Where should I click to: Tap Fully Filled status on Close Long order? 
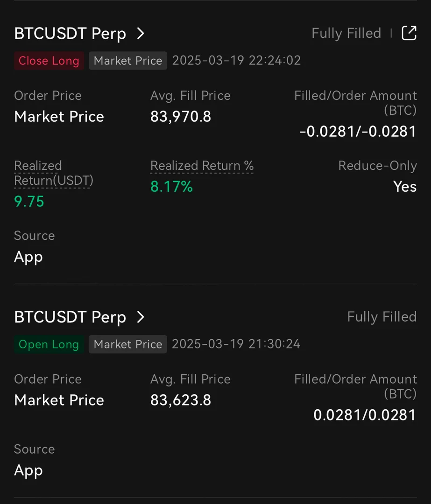click(x=346, y=33)
